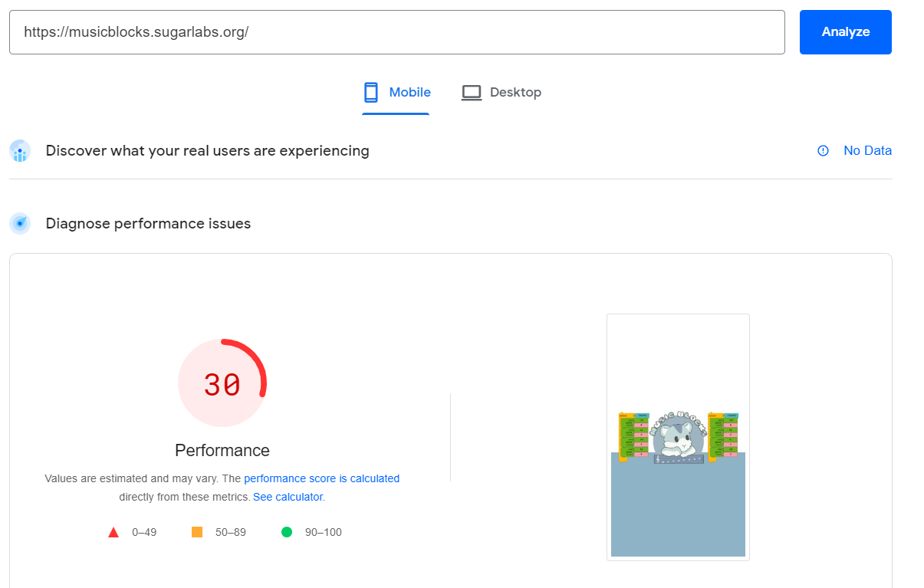924x588 pixels.
Task: Click the desktop monitor icon on Desktop tab
Action: tap(471, 91)
